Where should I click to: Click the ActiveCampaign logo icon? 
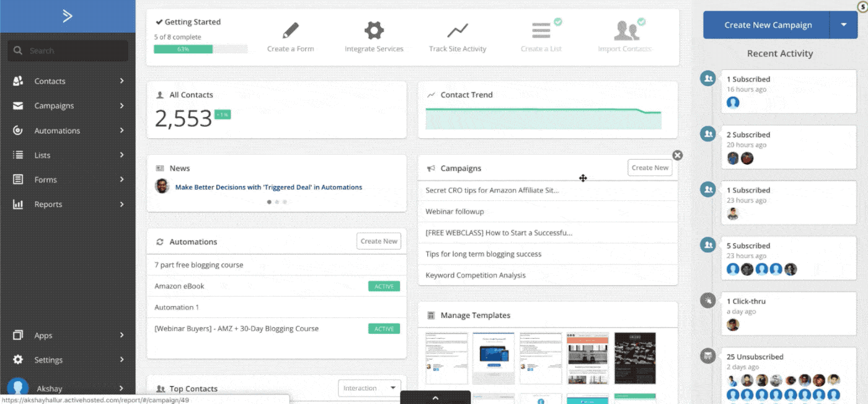pyautogui.click(x=68, y=16)
